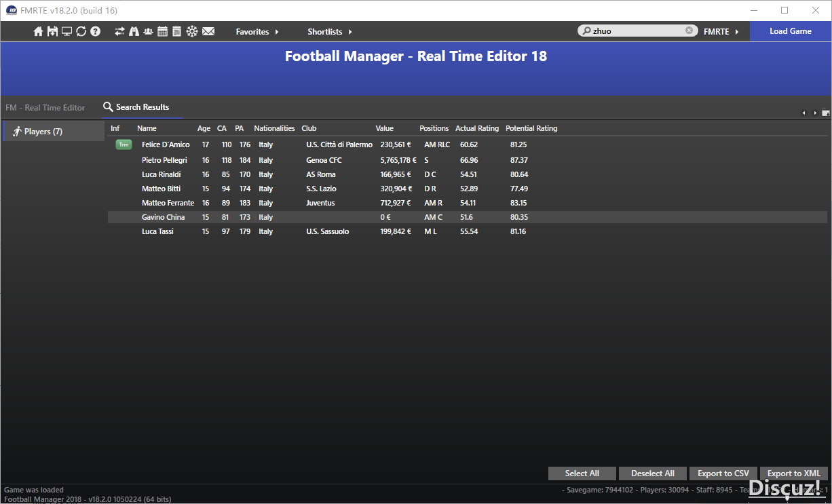Sort by the Age column header

point(204,128)
